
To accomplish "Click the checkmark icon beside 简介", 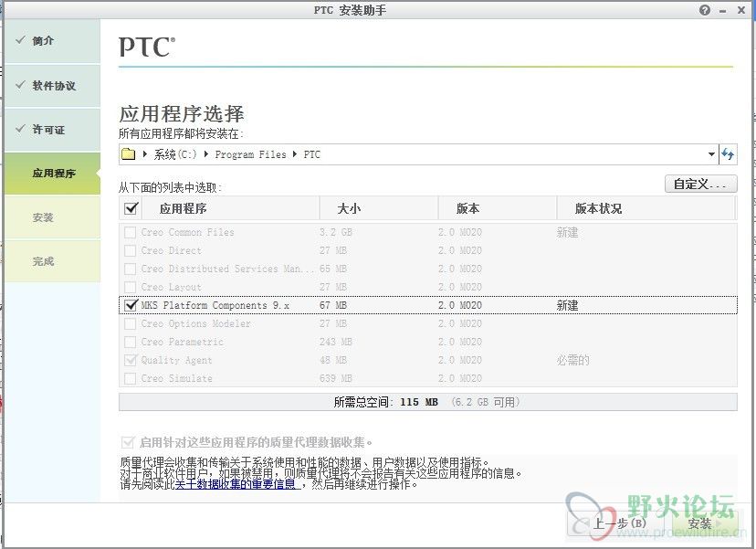I will (x=20, y=39).
